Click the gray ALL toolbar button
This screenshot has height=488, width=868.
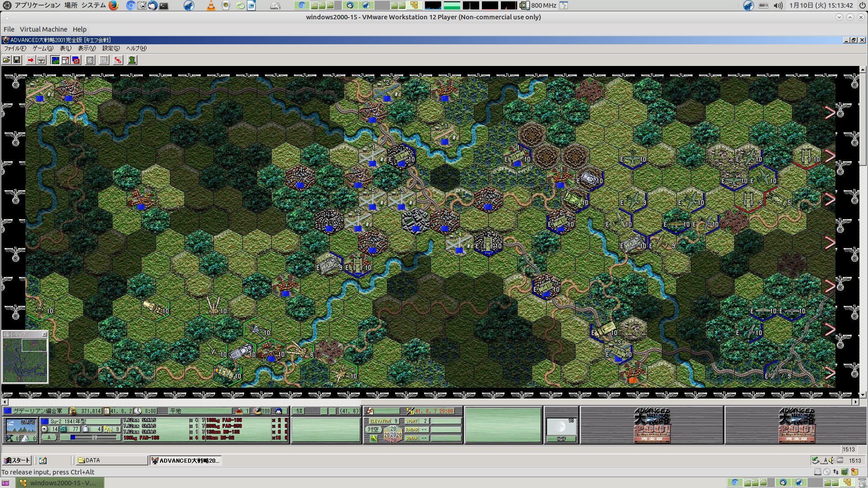104,60
